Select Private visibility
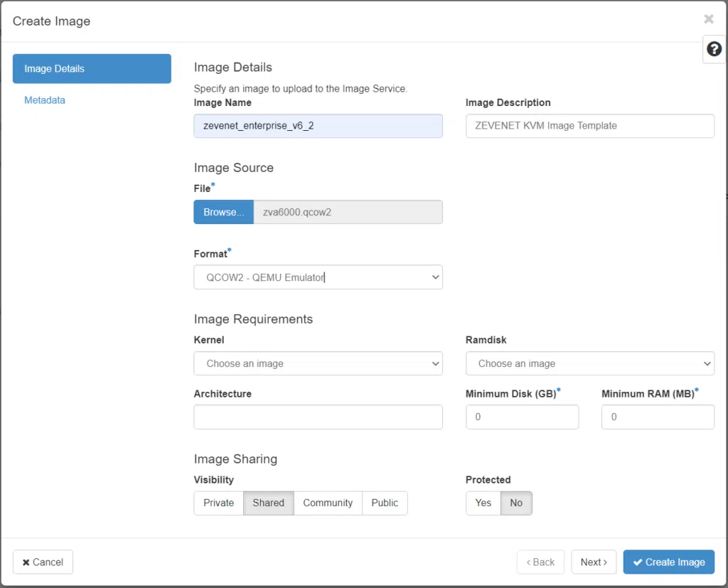 point(218,503)
